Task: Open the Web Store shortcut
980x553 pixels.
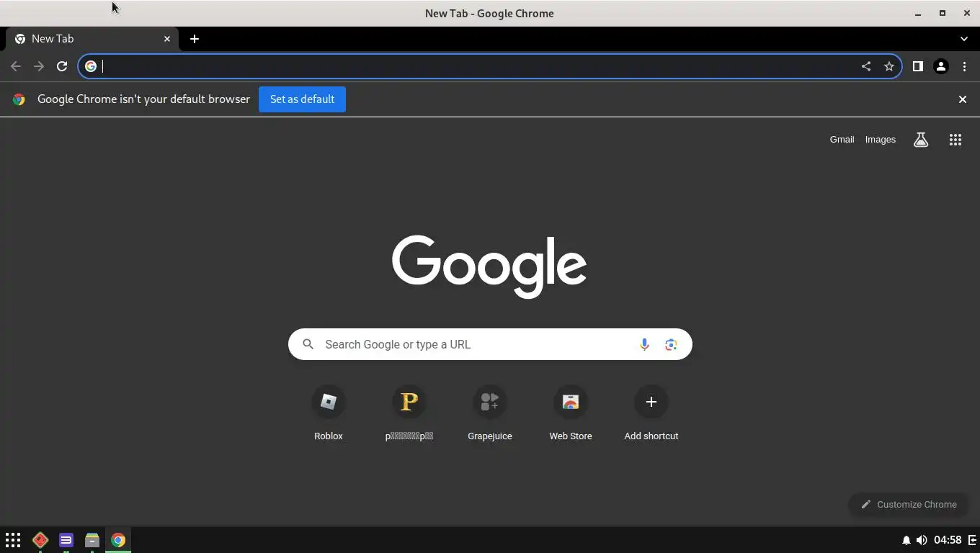Action: click(x=571, y=413)
